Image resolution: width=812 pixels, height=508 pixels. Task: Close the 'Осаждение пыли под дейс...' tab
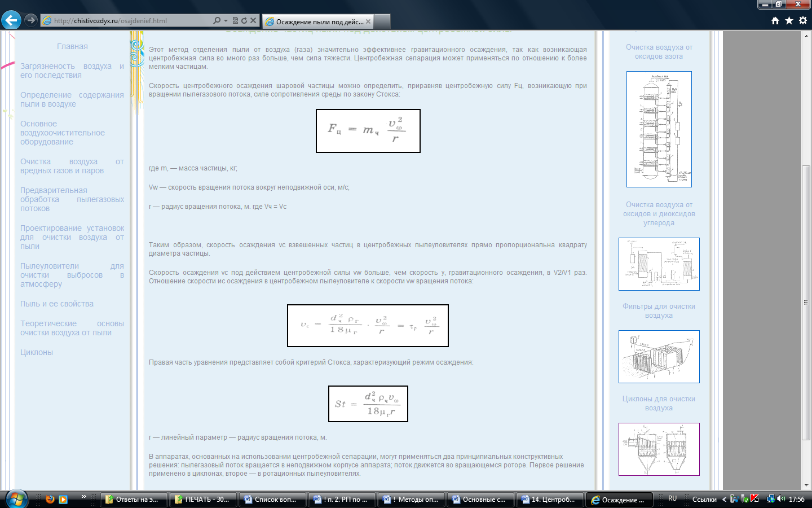click(x=368, y=21)
